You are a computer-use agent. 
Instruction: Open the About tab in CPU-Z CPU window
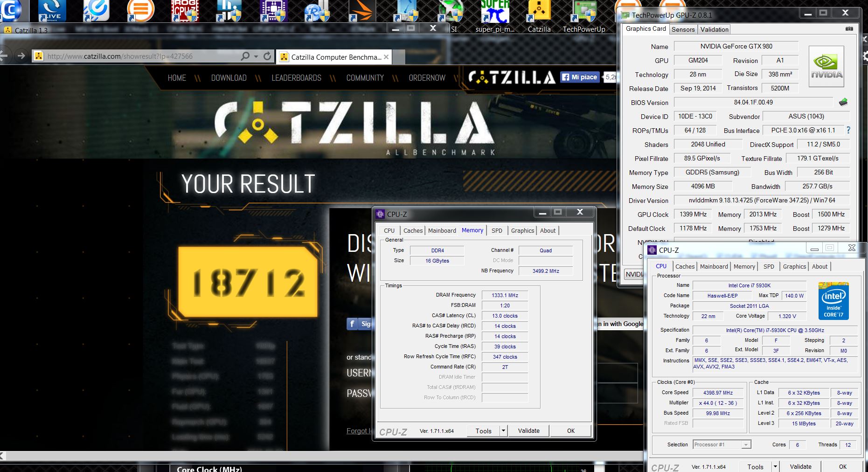(819, 266)
